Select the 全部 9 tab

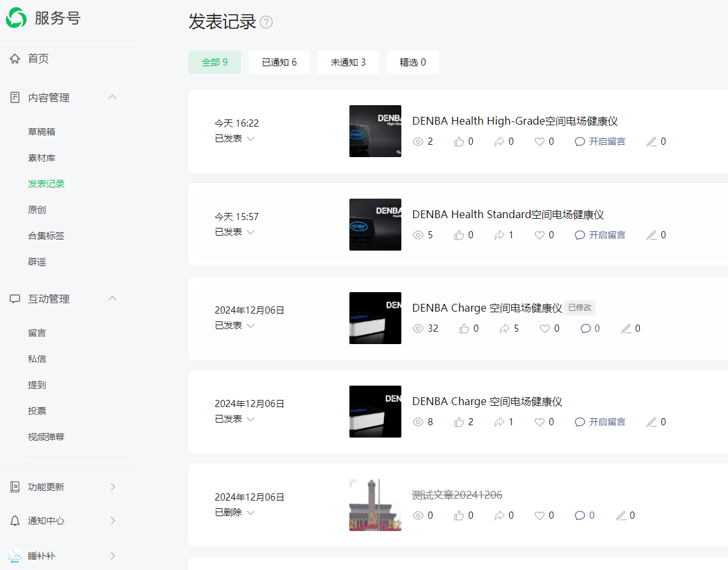(214, 62)
